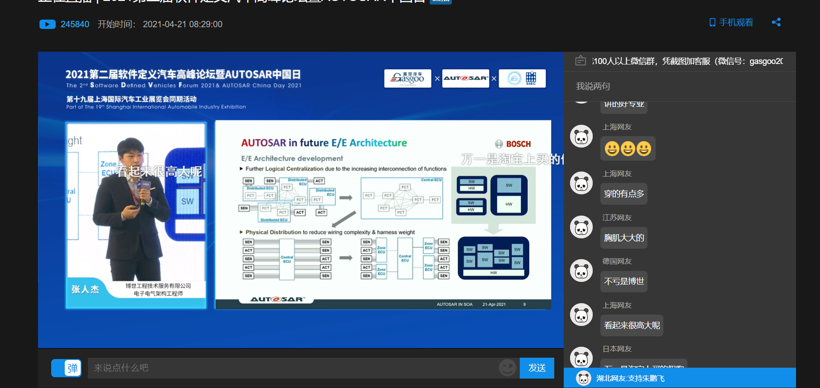Open the emoji picker smiley icon
The height and width of the screenshot is (388, 820).
[507, 368]
